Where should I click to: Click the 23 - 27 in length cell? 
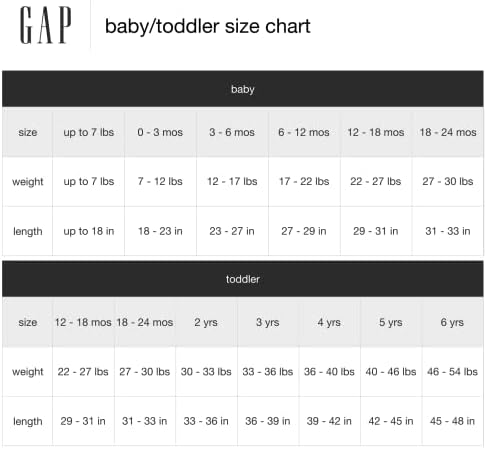(232, 231)
